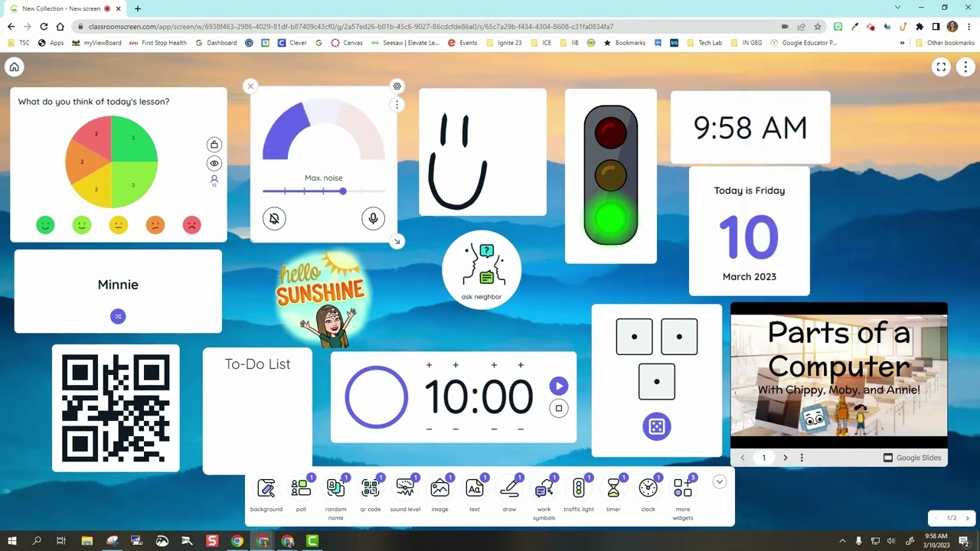Image resolution: width=980 pixels, height=551 pixels.
Task: Bookmark this page with the star icon
Action: [819, 27]
